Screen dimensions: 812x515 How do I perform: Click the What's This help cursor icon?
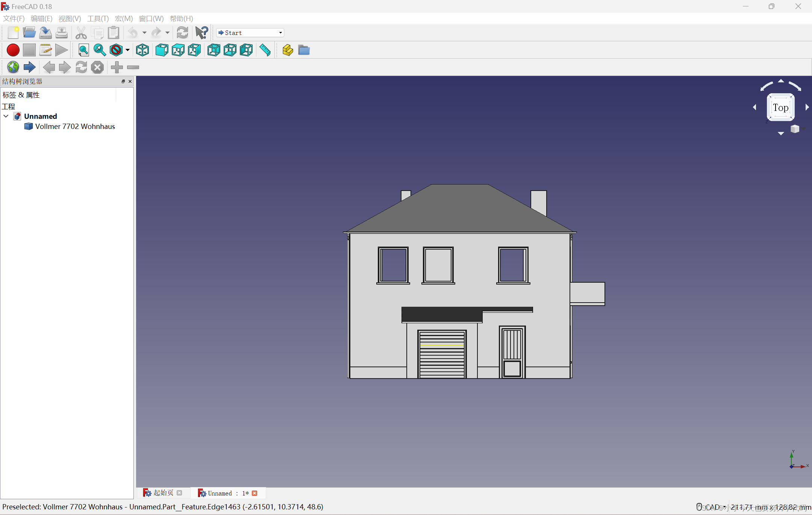click(x=201, y=33)
